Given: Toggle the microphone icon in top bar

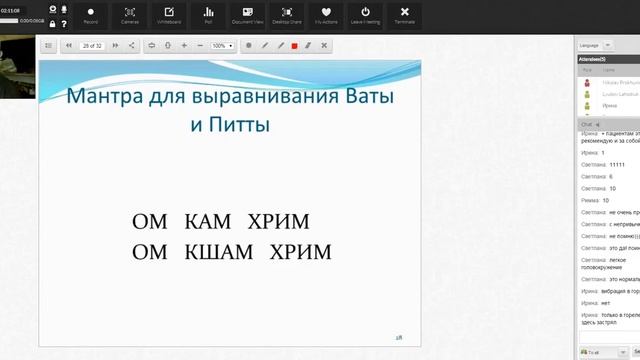Looking at the screenshot, I should pyautogui.click(x=64, y=9).
